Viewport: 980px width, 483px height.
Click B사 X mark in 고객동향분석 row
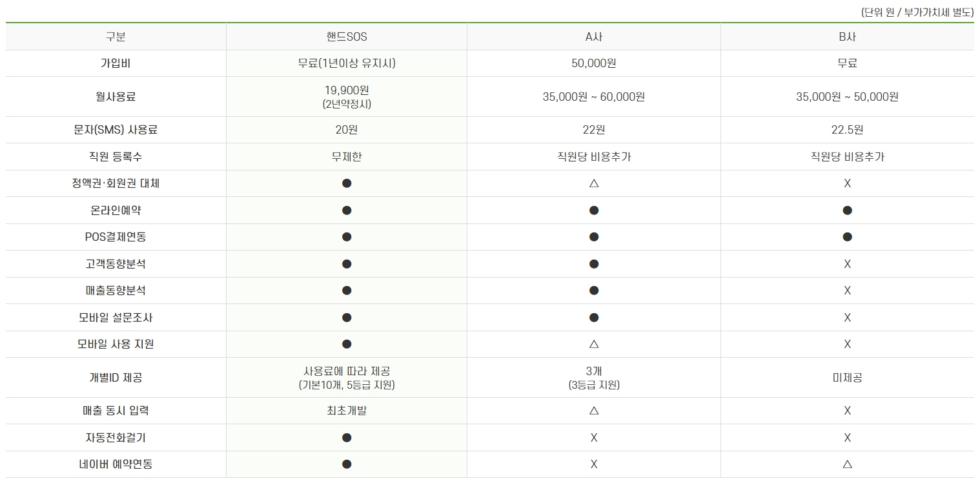click(847, 264)
